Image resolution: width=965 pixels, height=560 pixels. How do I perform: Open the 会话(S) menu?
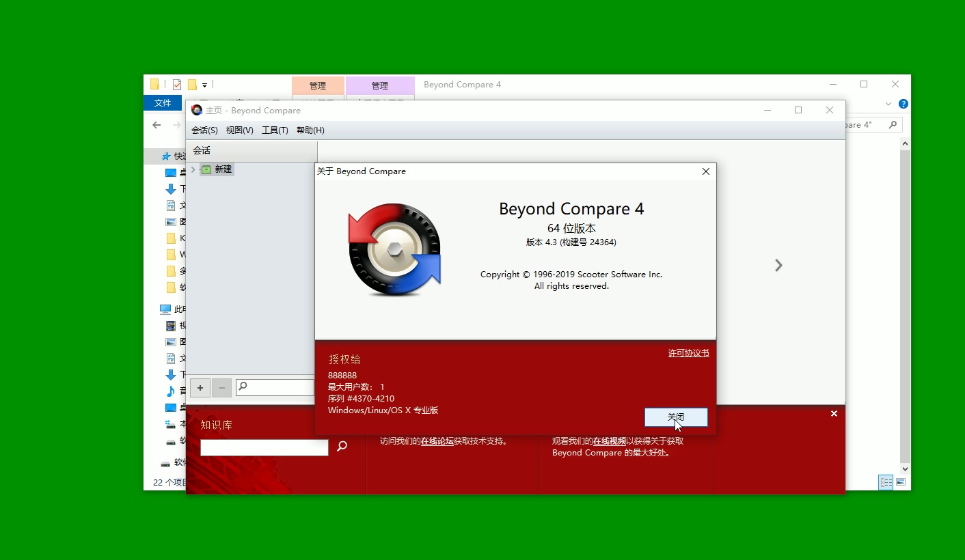(x=204, y=130)
